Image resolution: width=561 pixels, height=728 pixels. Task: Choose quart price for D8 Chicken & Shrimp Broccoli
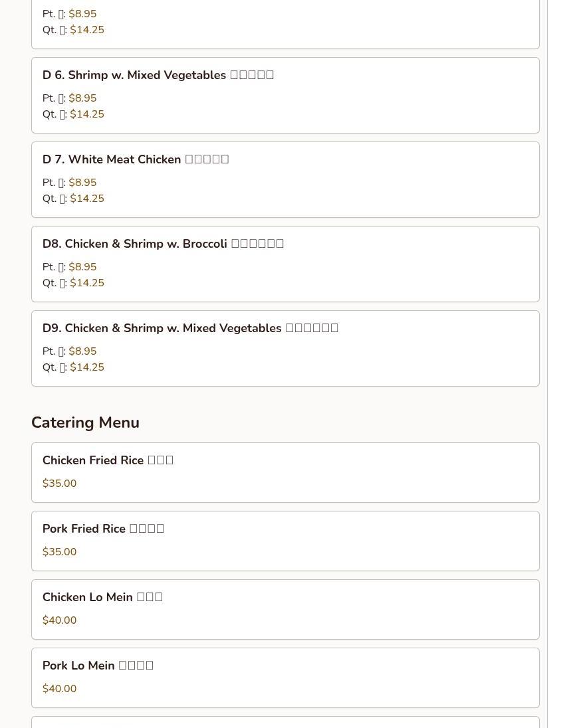87,283
